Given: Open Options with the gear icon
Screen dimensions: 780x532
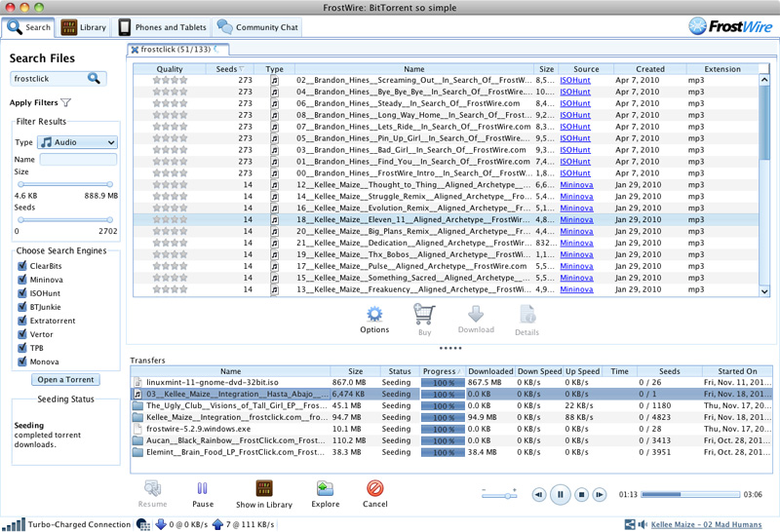Looking at the screenshot, I should tap(374, 314).
